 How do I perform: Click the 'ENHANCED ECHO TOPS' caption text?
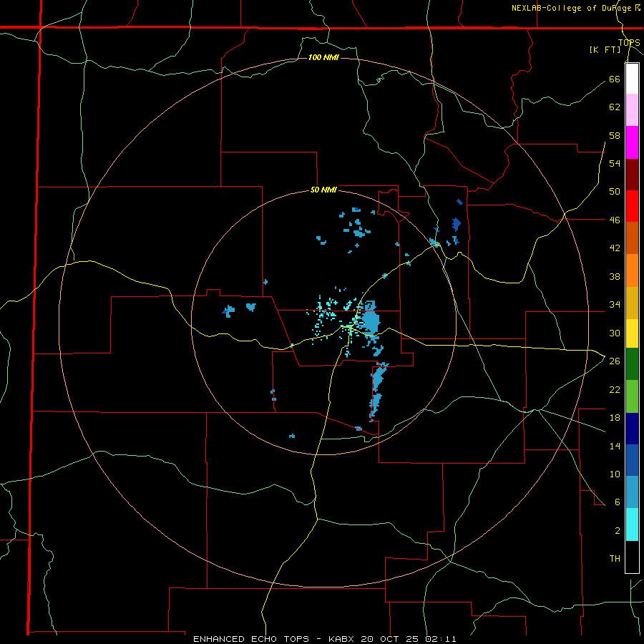251,639
